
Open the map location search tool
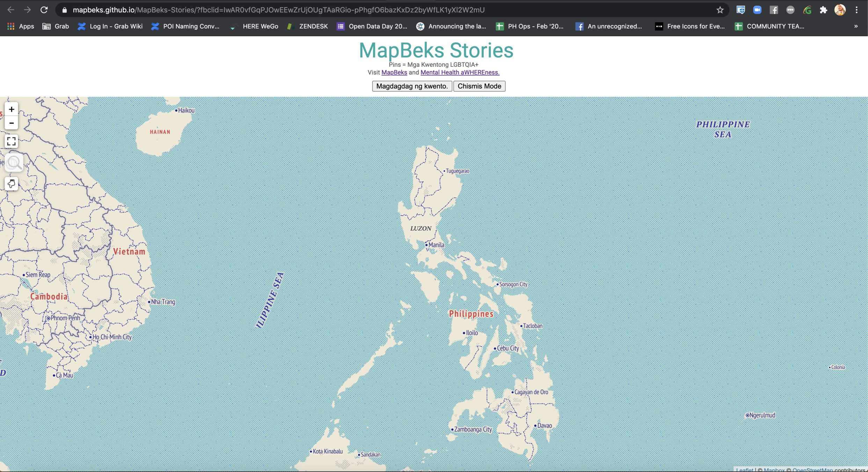click(14, 163)
